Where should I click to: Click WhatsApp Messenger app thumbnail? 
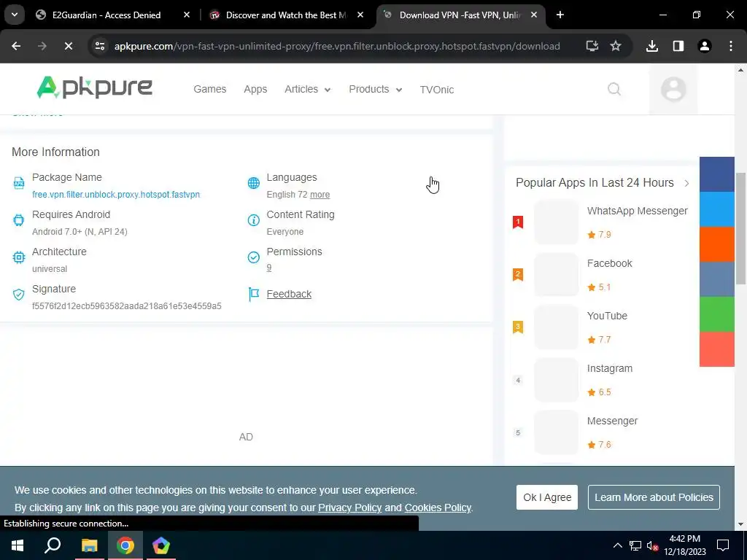click(x=556, y=222)
